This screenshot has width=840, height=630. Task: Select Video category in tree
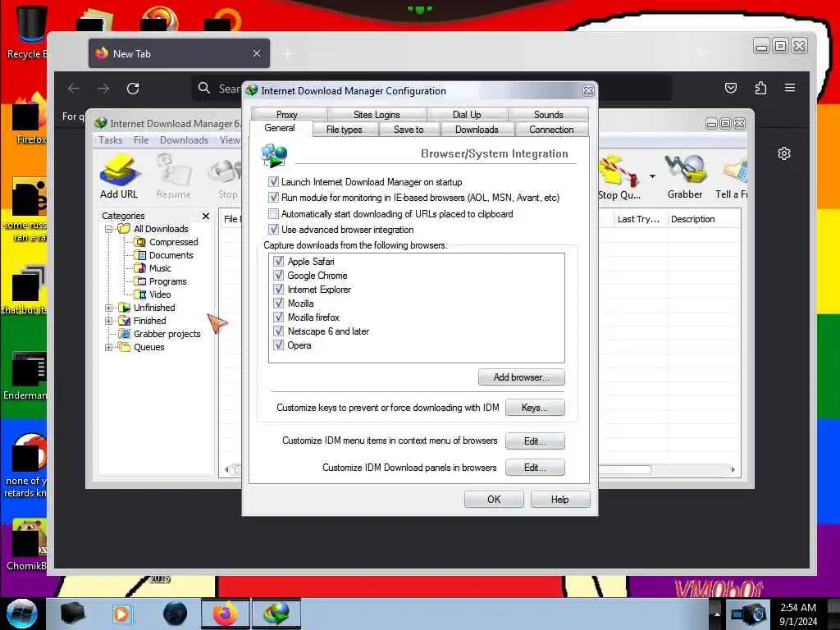(160, 294)
